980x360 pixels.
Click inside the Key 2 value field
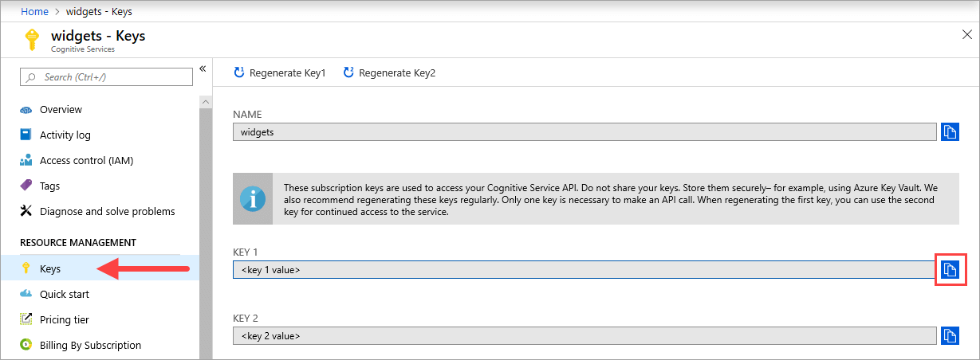coord(582,336)
